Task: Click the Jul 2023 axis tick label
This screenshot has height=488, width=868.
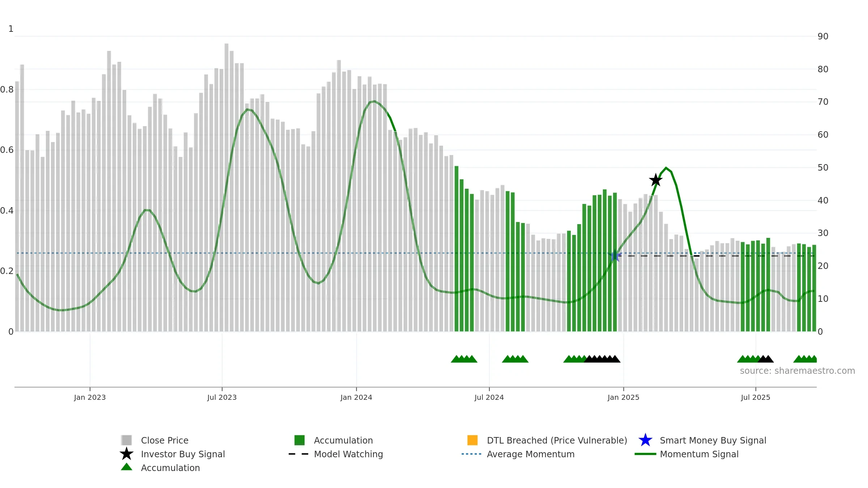Action: tap(222, 397)
